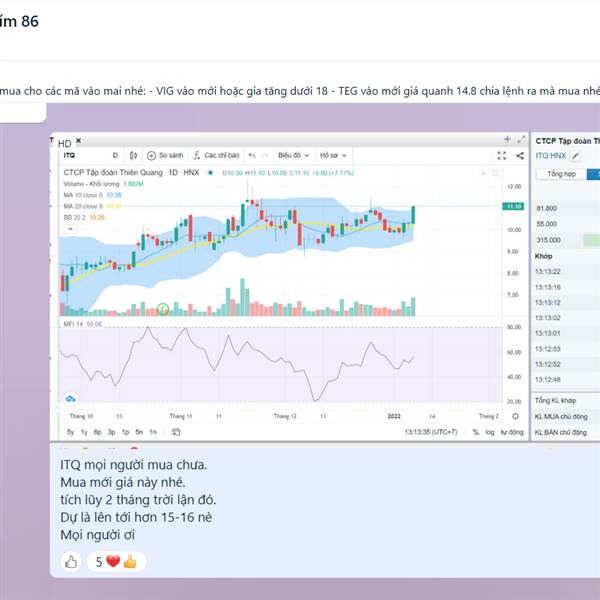Select the 1n time range
Screen dimensions: 600x600
point(153,432)
